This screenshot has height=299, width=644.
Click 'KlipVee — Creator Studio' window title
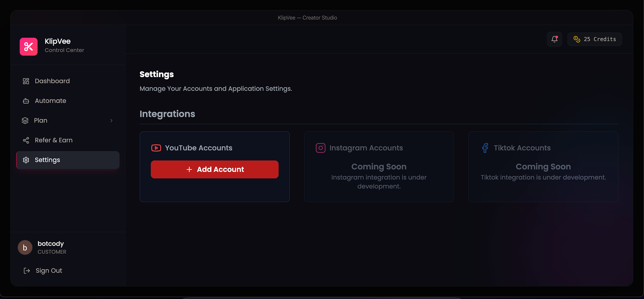[307, 18]
